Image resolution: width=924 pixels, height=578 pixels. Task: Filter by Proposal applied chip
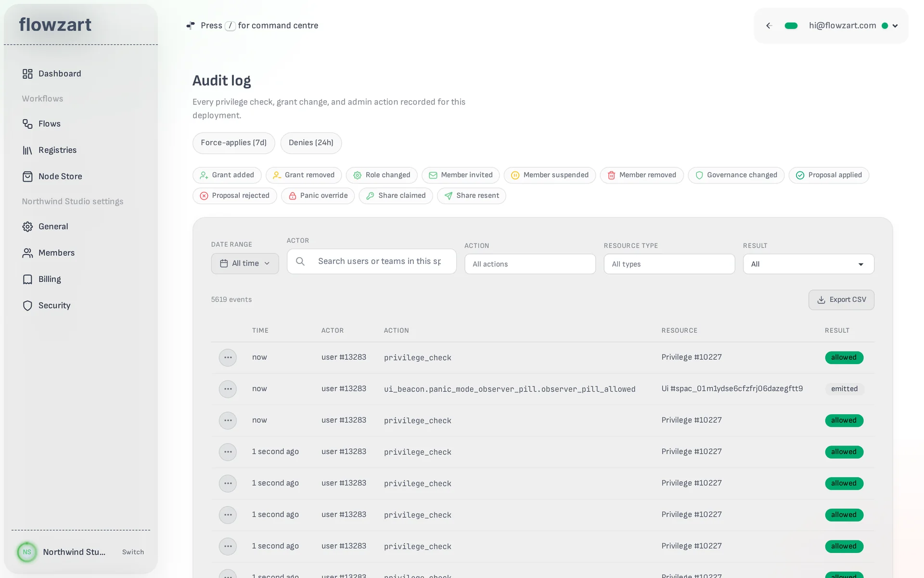click(x=829, y=175)
